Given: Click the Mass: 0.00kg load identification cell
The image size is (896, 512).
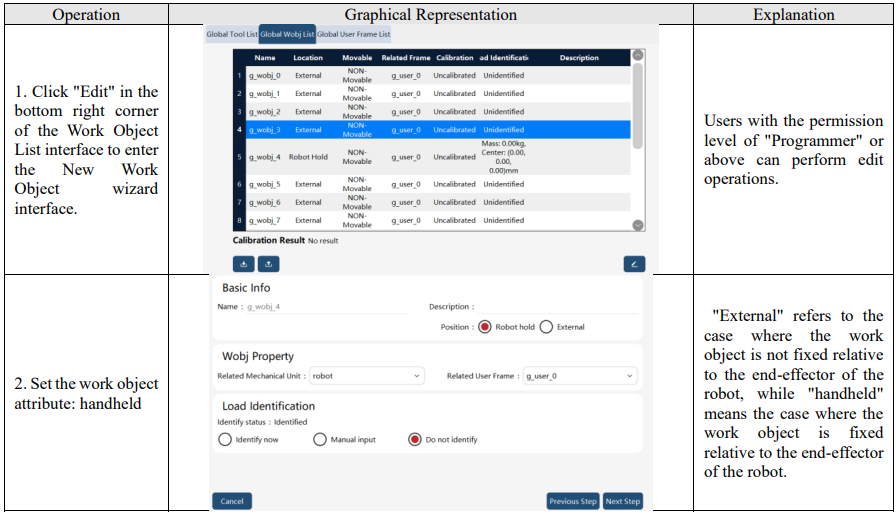Looking at the screenshot, I should click(503, 157).
